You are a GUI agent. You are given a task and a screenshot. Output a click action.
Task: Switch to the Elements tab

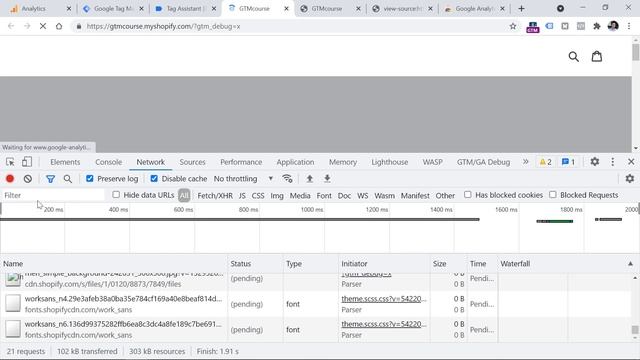[65, 162]
